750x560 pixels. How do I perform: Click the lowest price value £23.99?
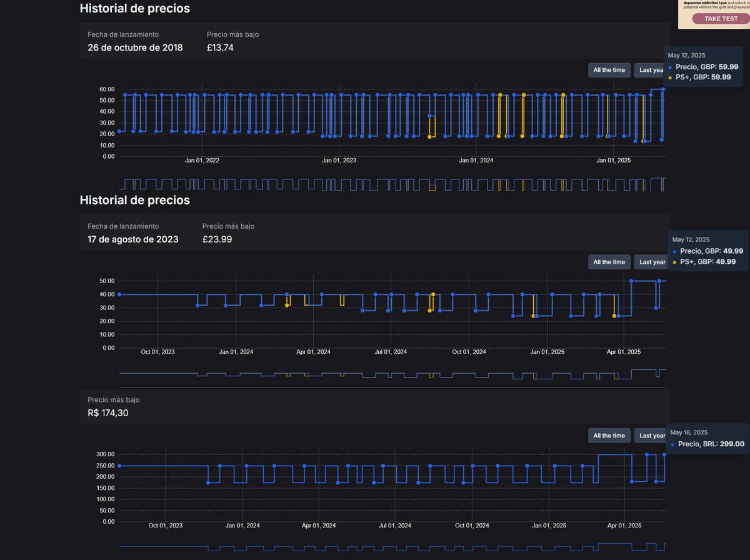coord(217,239)
